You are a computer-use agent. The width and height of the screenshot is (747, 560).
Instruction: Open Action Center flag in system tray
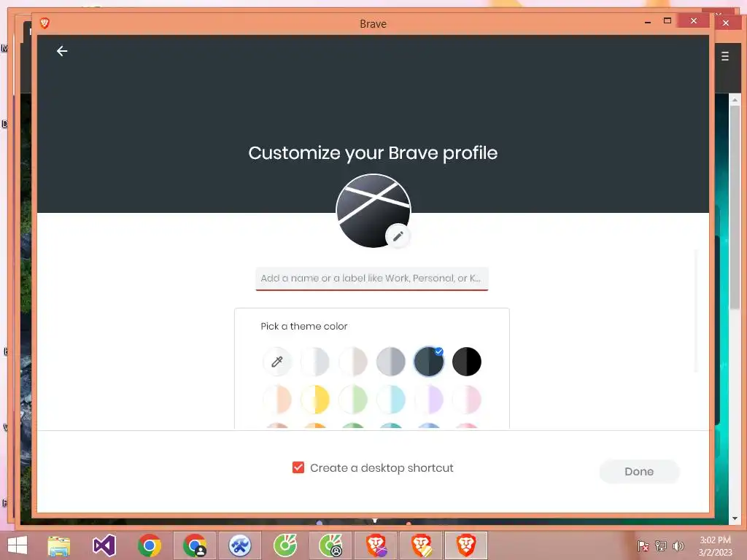[x=643, y=546]
